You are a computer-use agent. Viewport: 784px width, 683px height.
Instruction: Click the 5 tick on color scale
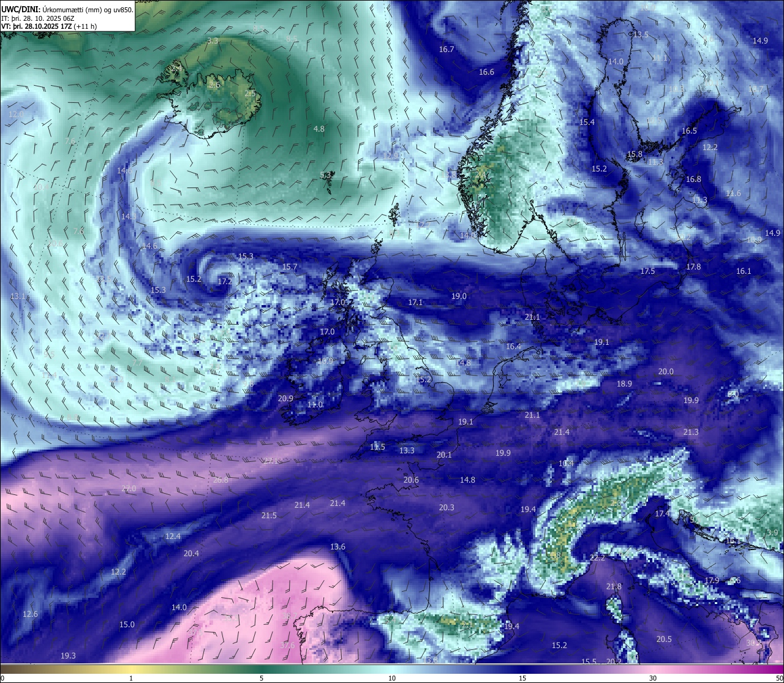(x=262, y=678)
